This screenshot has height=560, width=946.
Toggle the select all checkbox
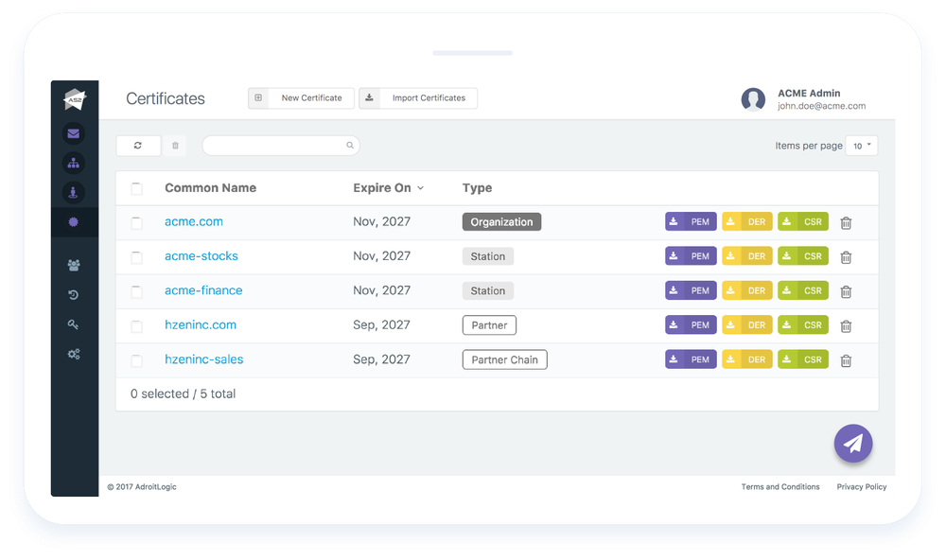137,188
